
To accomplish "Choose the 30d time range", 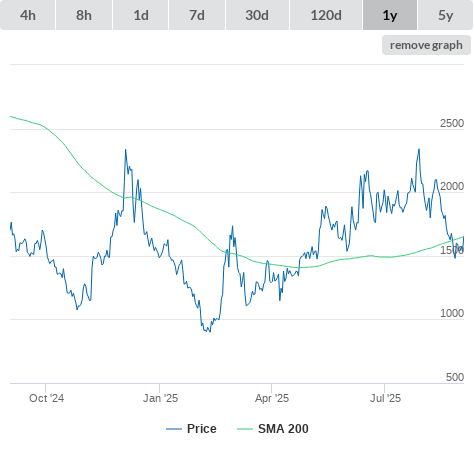I will point(257,15).
